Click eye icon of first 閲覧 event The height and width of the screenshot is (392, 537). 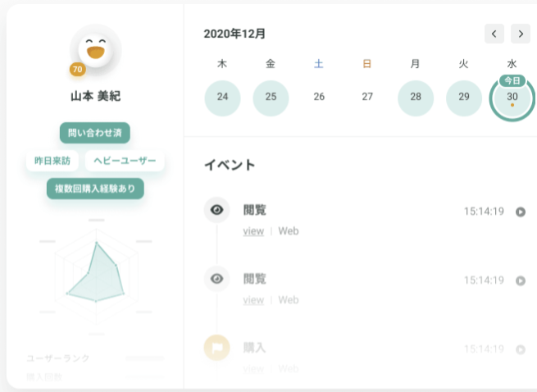pos(216,210)
